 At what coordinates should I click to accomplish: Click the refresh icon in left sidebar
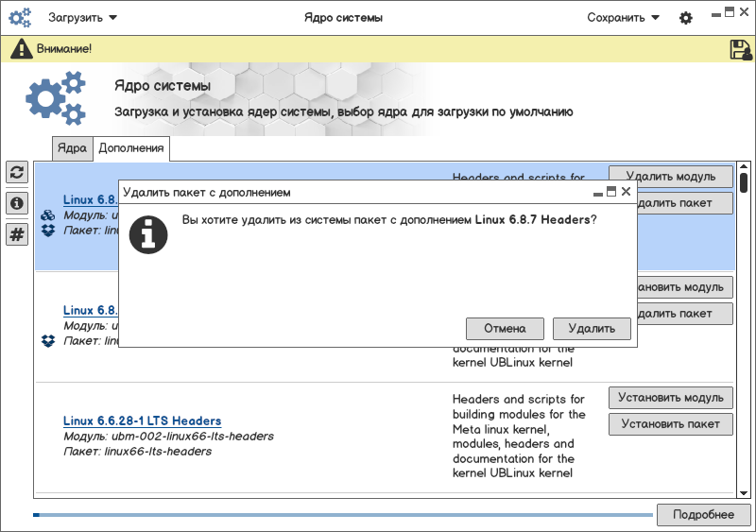click(17, 172)
